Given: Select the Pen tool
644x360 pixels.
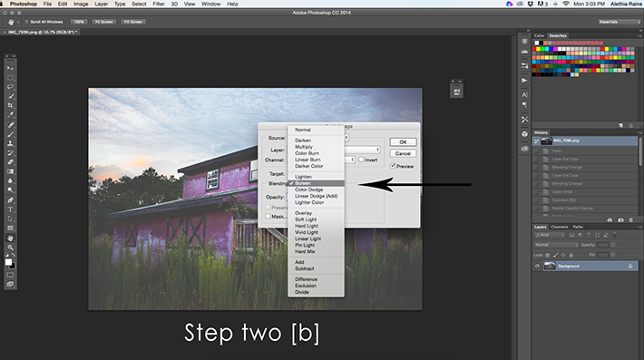Looking at the screenshot, I should (x=10, y=200).
